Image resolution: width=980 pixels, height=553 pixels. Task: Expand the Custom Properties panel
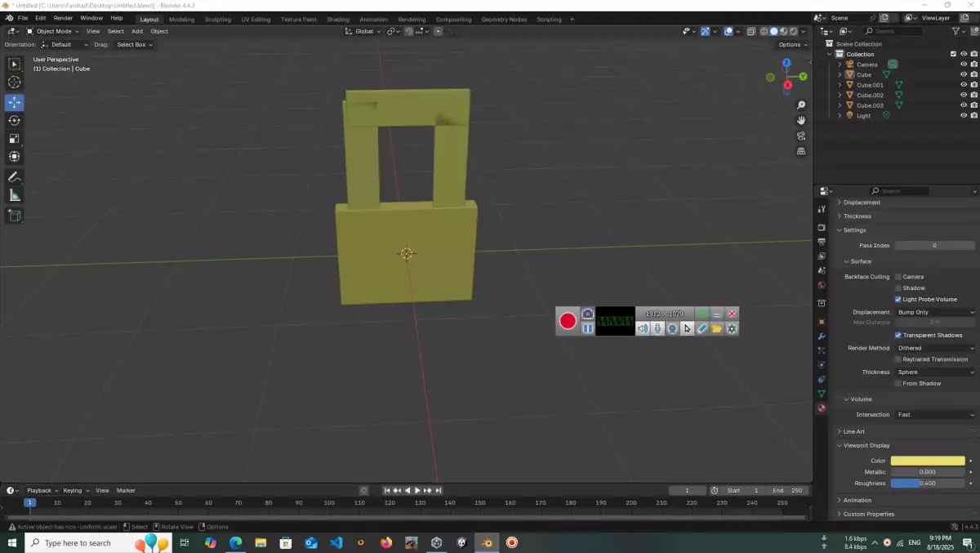868,514
